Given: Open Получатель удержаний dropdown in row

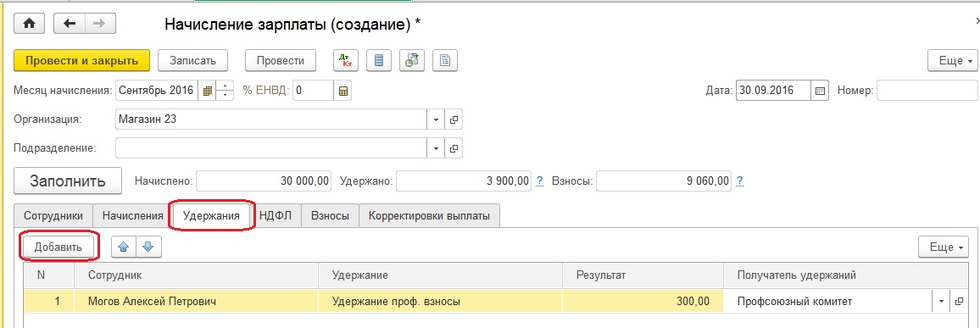Looking at the screenshot, I should click(941, 301).
